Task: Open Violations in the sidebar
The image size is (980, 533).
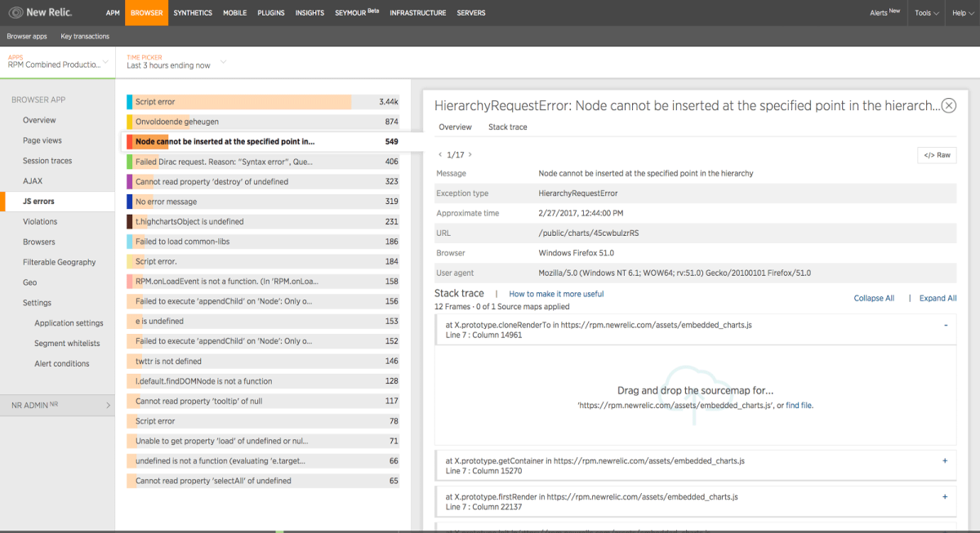Action: point(40,221)
